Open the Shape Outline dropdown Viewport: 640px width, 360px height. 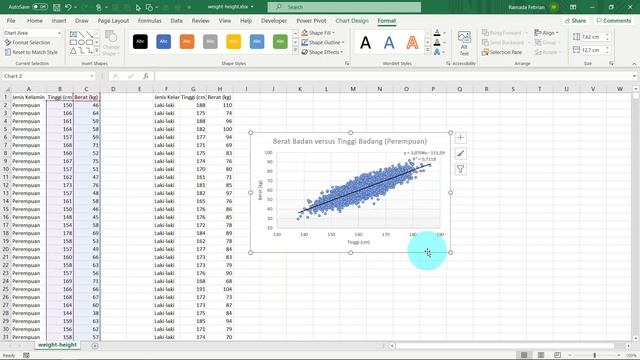coord(323,42)
